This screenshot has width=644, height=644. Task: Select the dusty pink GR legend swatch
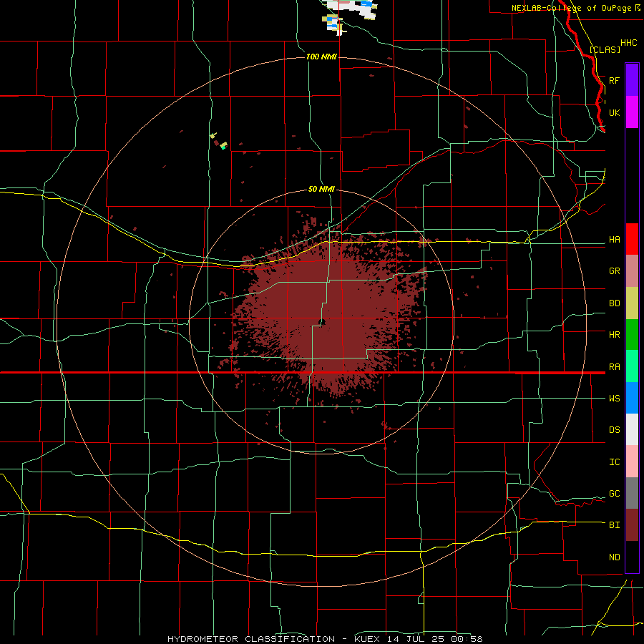coord(632,271)
